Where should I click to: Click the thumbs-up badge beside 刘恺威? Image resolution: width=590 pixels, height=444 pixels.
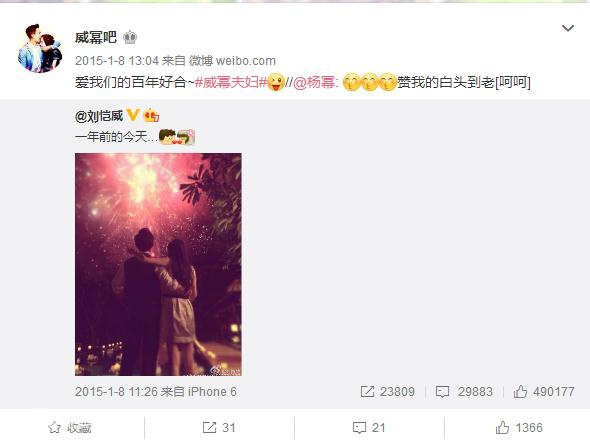[151, 115]
